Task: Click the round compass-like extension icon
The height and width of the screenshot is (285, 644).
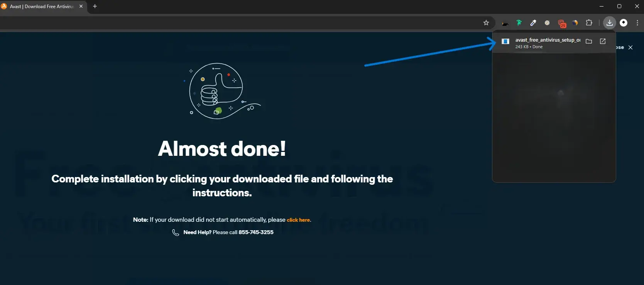Action: [547, 23]
